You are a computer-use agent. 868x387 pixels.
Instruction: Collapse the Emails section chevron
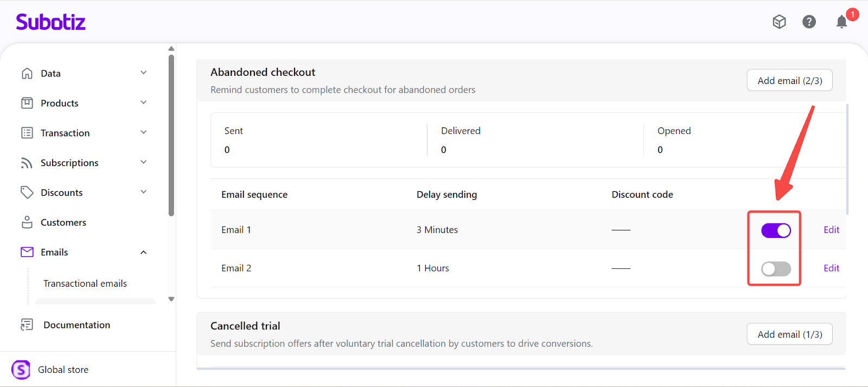[144, 252]
